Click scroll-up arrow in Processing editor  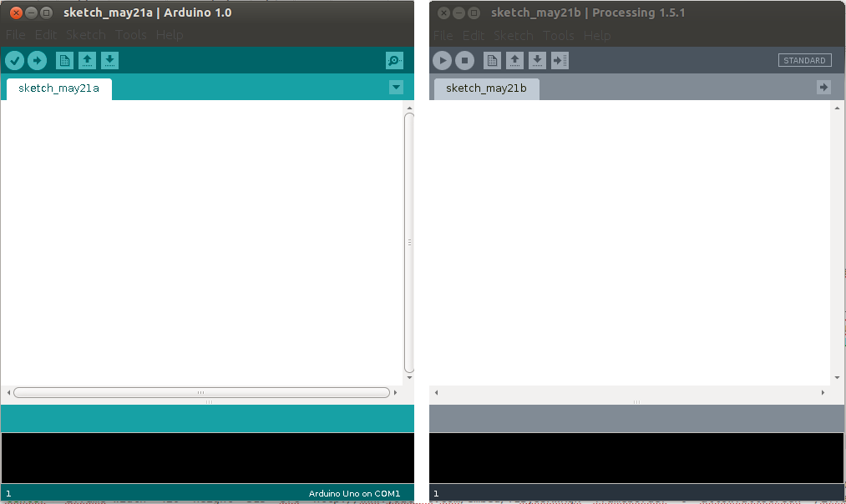837,108
